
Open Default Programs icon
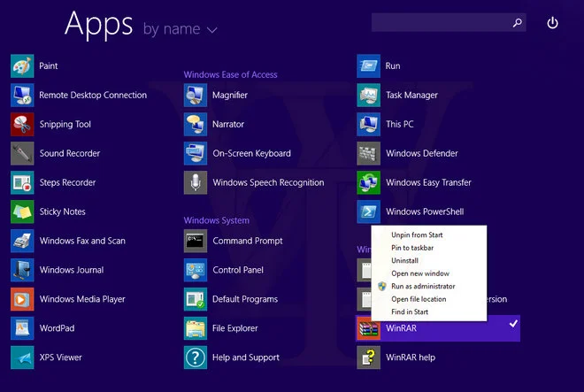pos(196,299)
